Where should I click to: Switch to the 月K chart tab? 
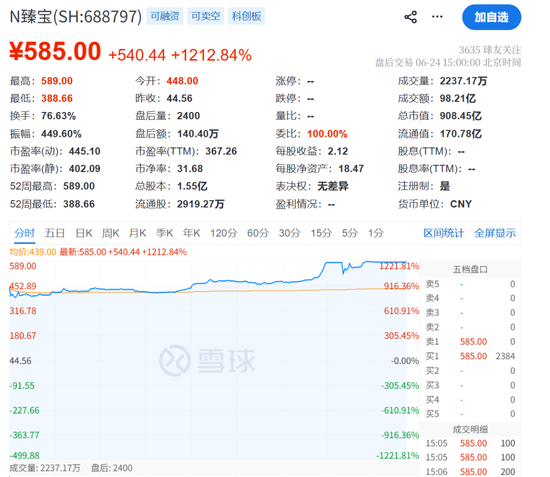(x=138, y=233)
